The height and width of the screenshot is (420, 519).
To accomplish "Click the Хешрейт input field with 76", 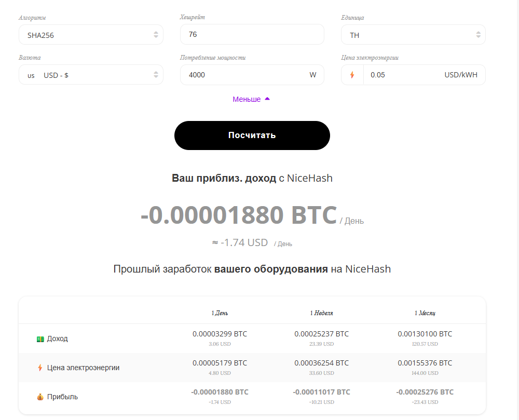I will (x=252, y=35).
